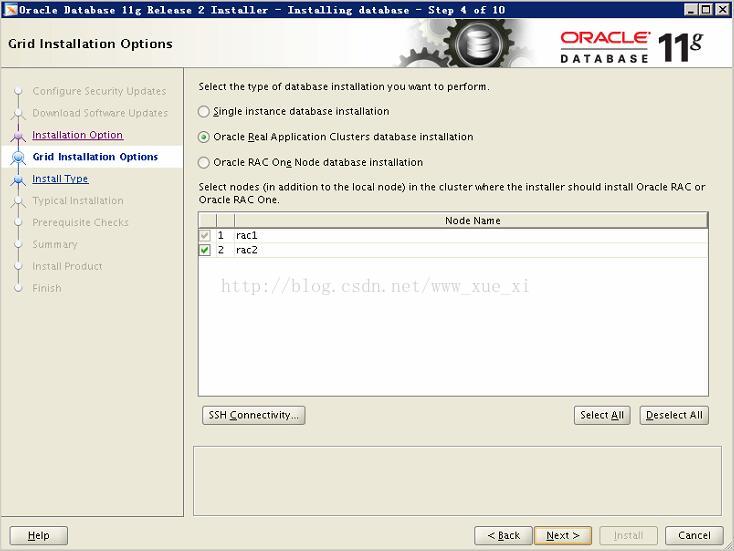Click the Select All button
Viewport: 734px width, 551px height.
(602, 415)
